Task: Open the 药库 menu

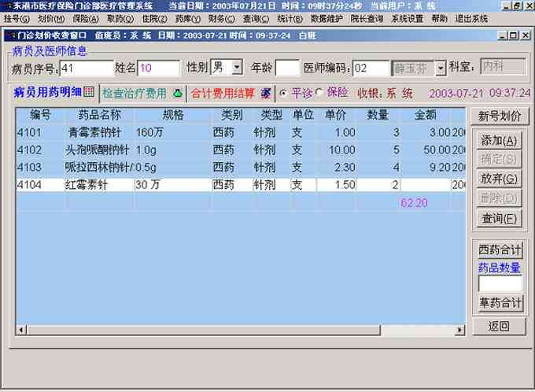Action: tap(188, 18)
